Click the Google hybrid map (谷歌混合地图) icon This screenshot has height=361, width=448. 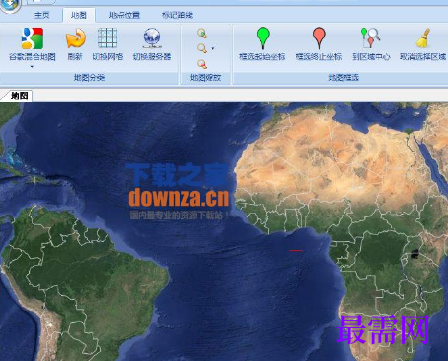32,38
